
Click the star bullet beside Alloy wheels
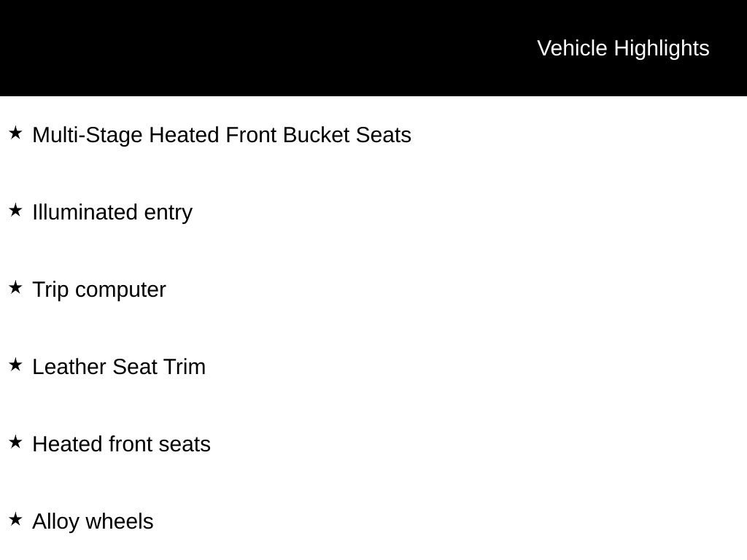(15, 520)
